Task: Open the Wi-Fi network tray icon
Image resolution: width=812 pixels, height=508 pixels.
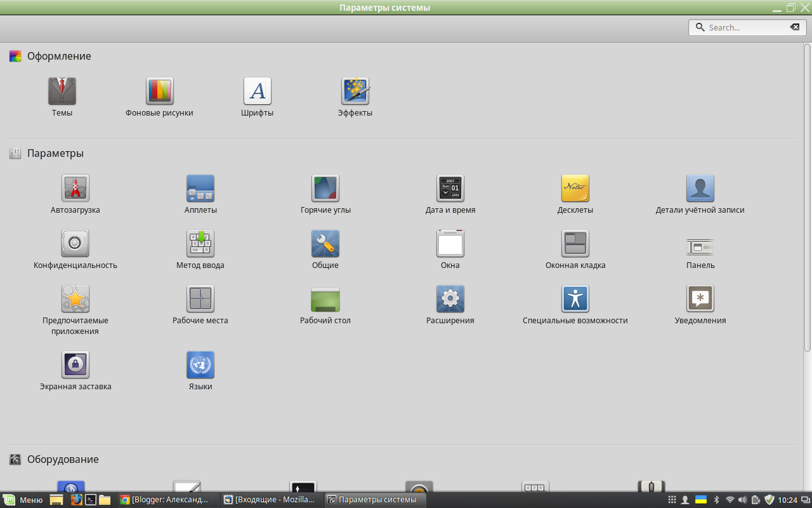Action: 730,500
